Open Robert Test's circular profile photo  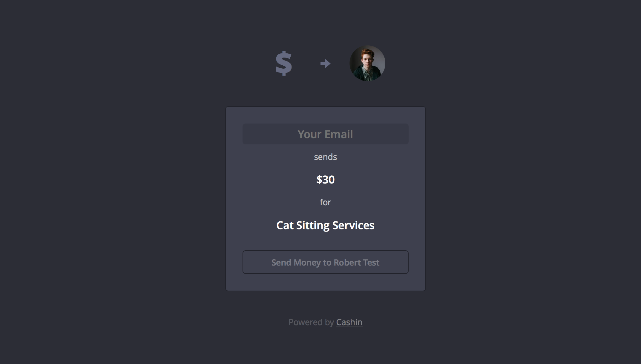pos(367,63)
